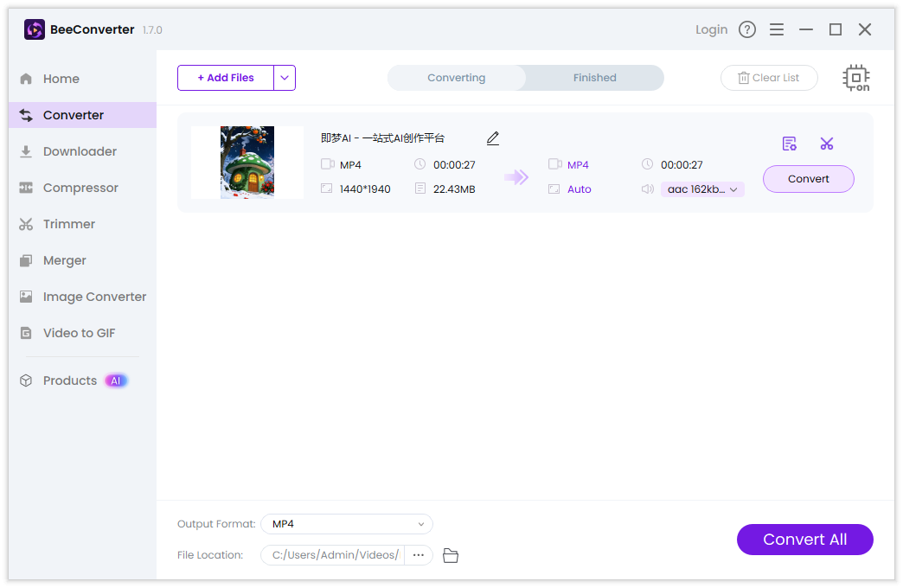
Task: Open the Output Format dropdown
Action: 346,524
